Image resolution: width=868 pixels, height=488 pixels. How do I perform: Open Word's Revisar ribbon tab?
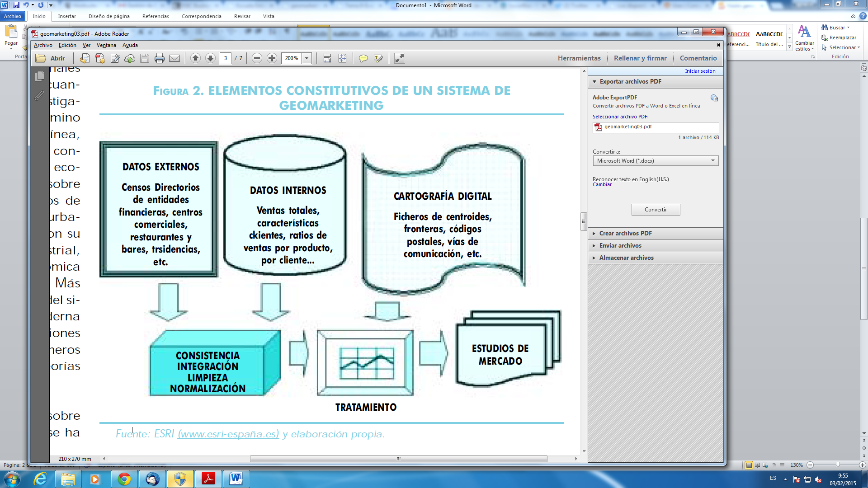pos(242,16)
